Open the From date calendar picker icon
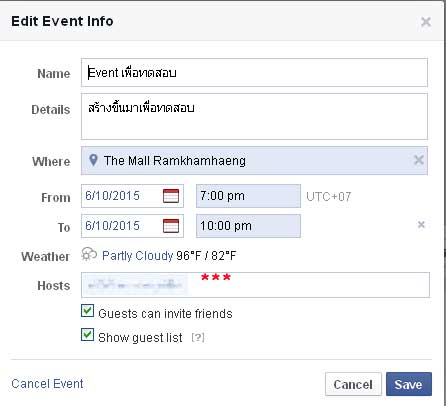This screenshot has width=446, height=406. [x=171, y=196]
